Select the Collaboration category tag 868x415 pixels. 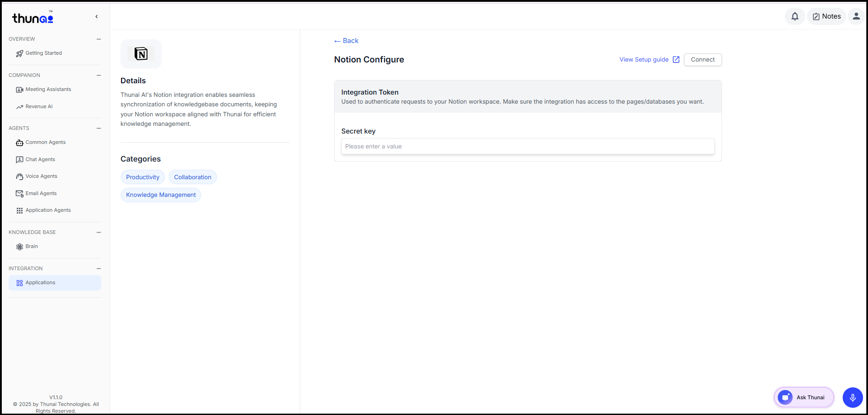point(193,177)
